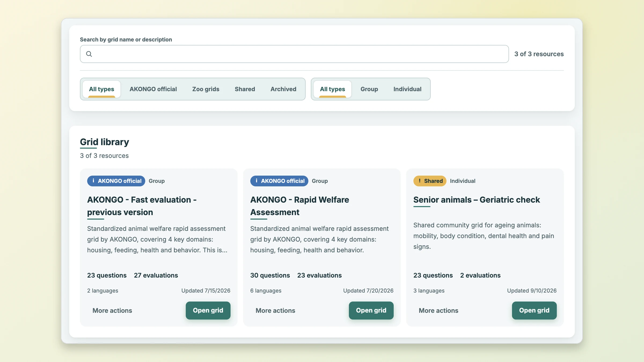Select the second All types tab beside Group
Viewport: 644px width, 362px height.
332,89
